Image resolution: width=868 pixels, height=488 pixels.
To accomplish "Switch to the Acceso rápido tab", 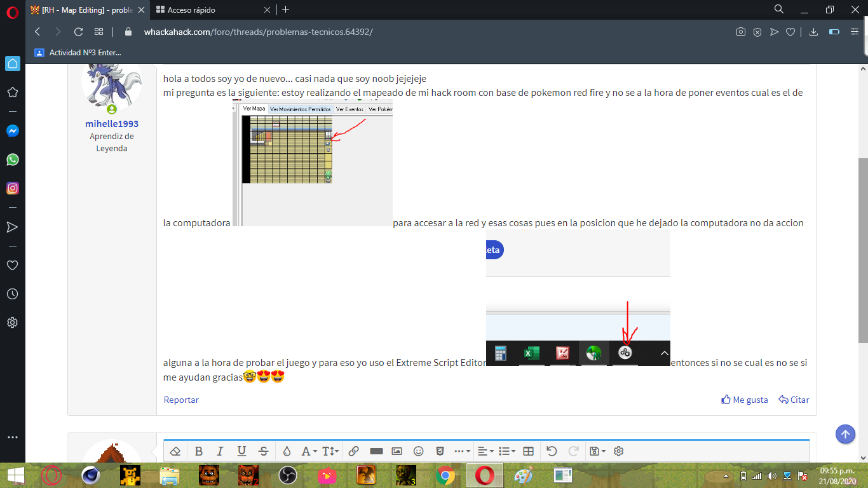I will click(191, 10).
